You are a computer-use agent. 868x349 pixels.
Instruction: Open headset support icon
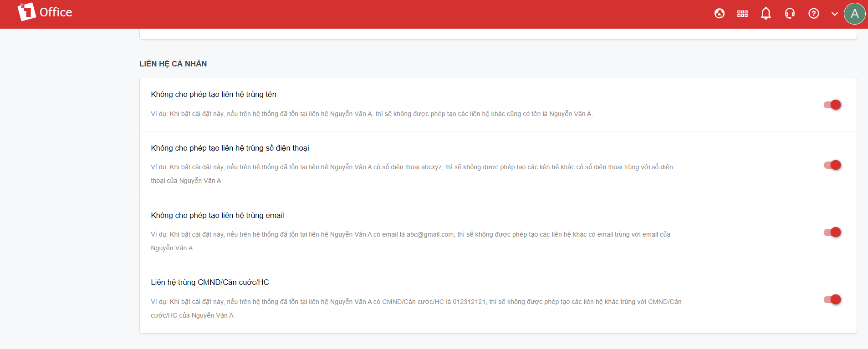790,14
